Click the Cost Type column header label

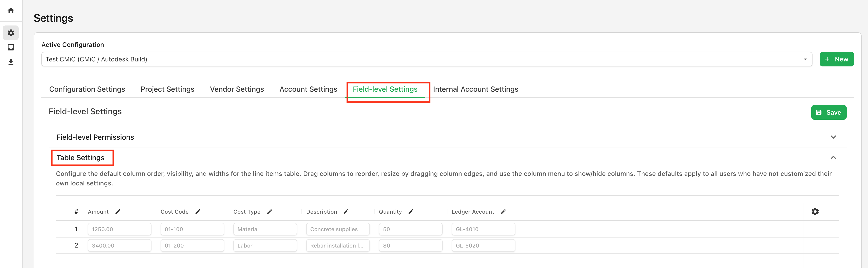(247, 212)
